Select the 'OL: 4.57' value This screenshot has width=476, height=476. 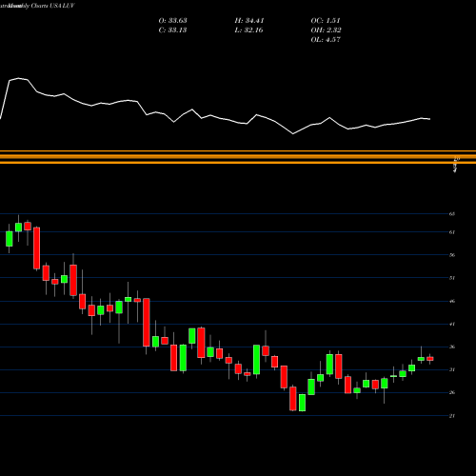(326, 40)
